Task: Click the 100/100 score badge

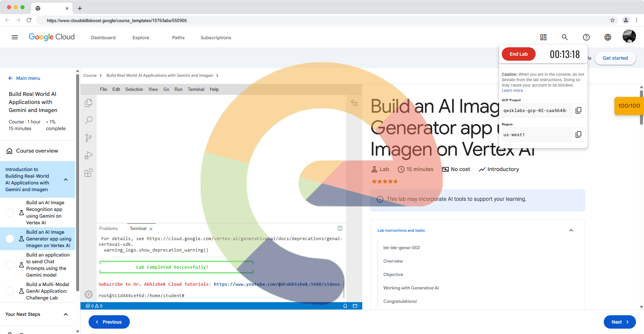Action: point(629,106)
